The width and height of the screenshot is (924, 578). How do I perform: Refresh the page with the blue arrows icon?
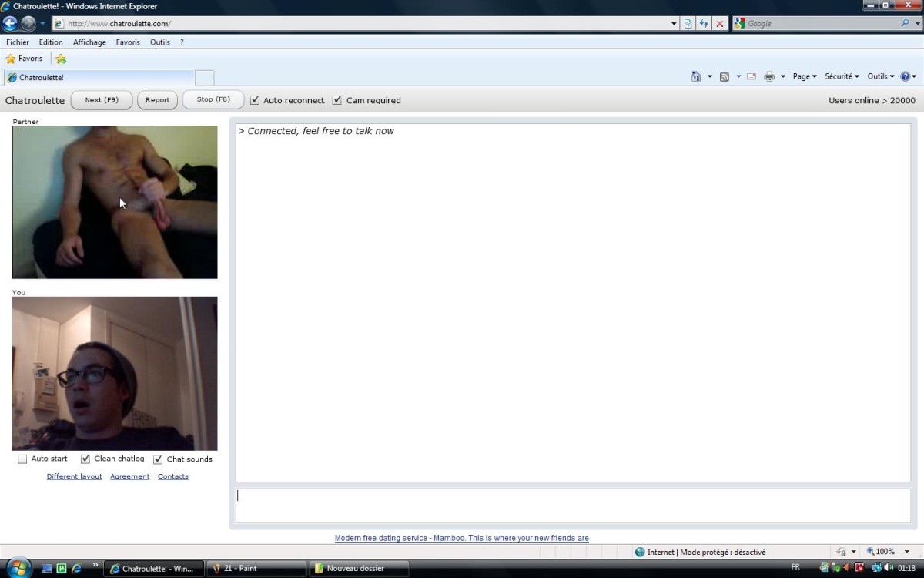704,24
